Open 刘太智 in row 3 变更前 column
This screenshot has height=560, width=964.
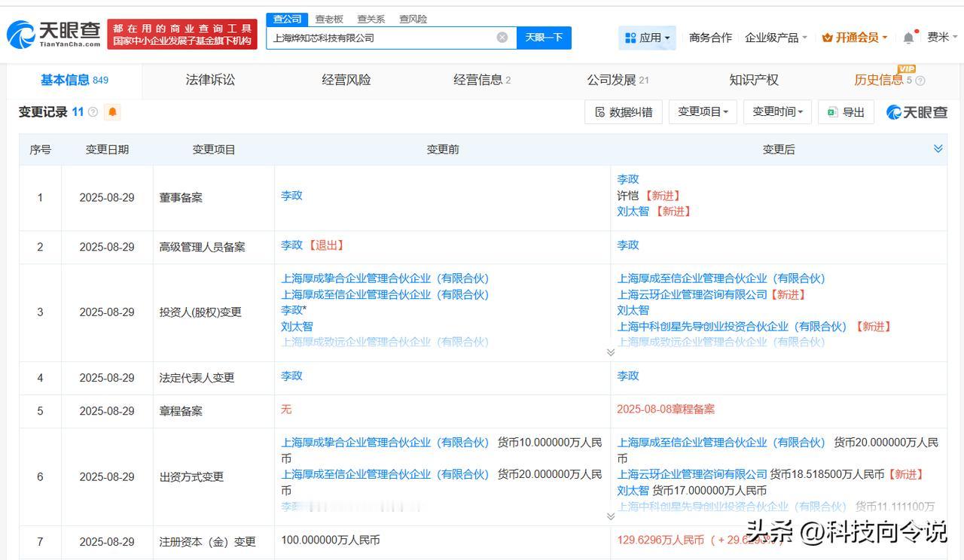click(297, 327)
